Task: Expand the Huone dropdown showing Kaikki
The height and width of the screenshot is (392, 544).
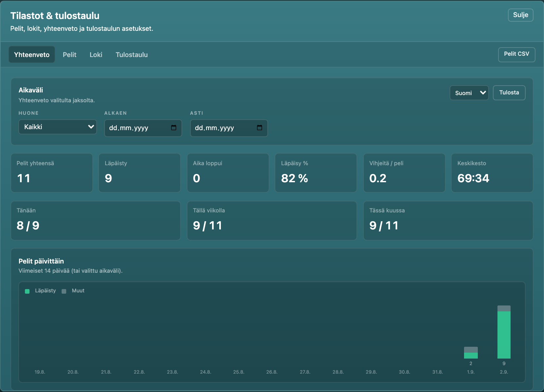Action: (58, 127)
